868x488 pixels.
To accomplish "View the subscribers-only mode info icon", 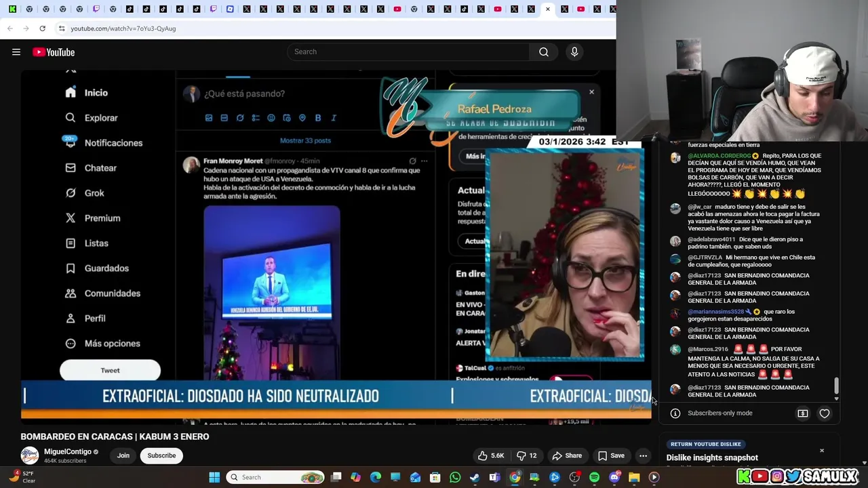I will coord(675,413).
